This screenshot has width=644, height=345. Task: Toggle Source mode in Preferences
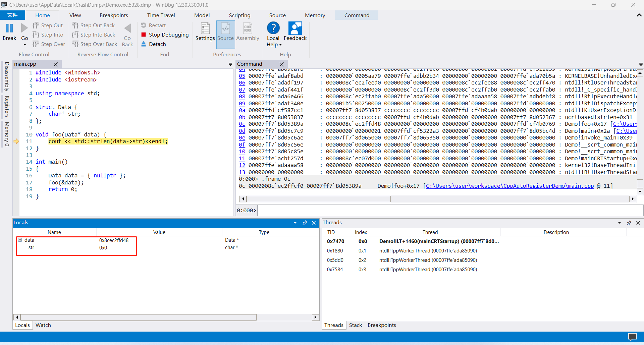(225, 29)
